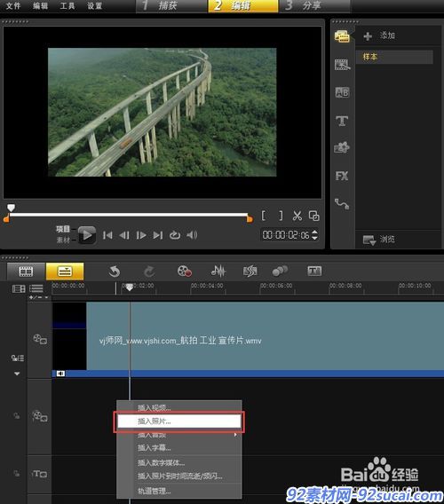Image resolution: width=444 pixels, height=504 pixels.
Task: Click the timecode field 00:00:02:06
Action: coord(286,235)
